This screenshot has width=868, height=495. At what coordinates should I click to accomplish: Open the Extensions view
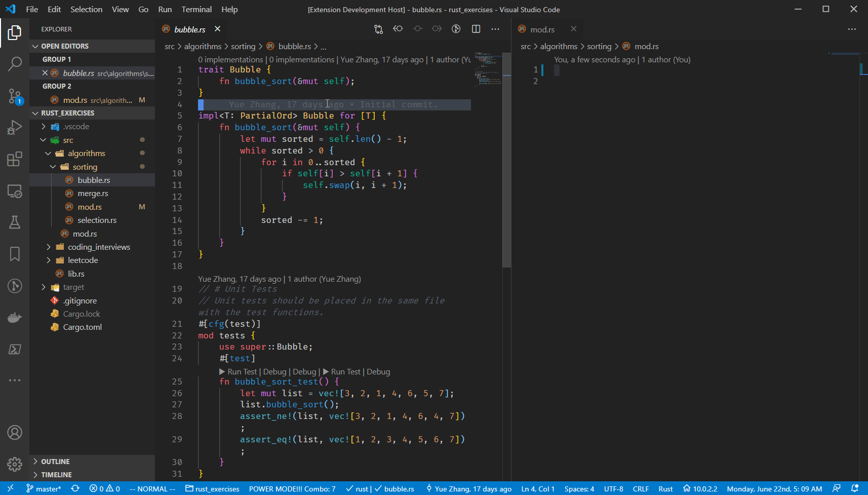(x=15, y=159)
